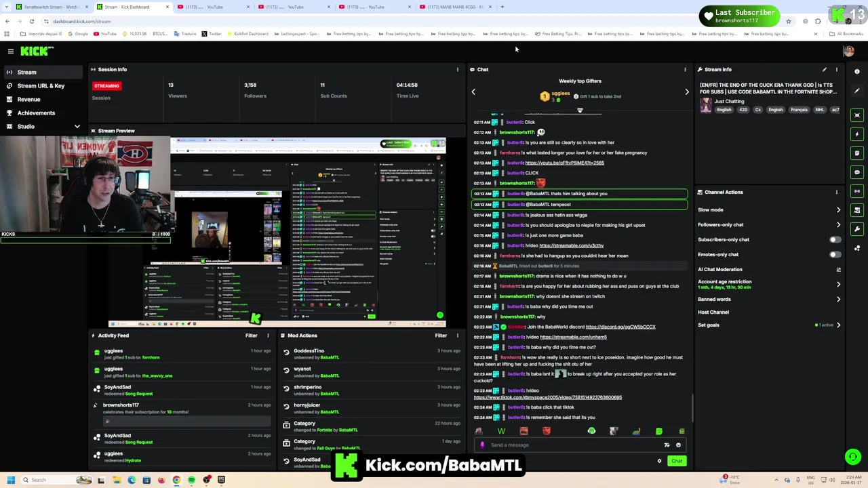
Task: Open the Kick hamburger menu
Action: [x=11, y=51]
